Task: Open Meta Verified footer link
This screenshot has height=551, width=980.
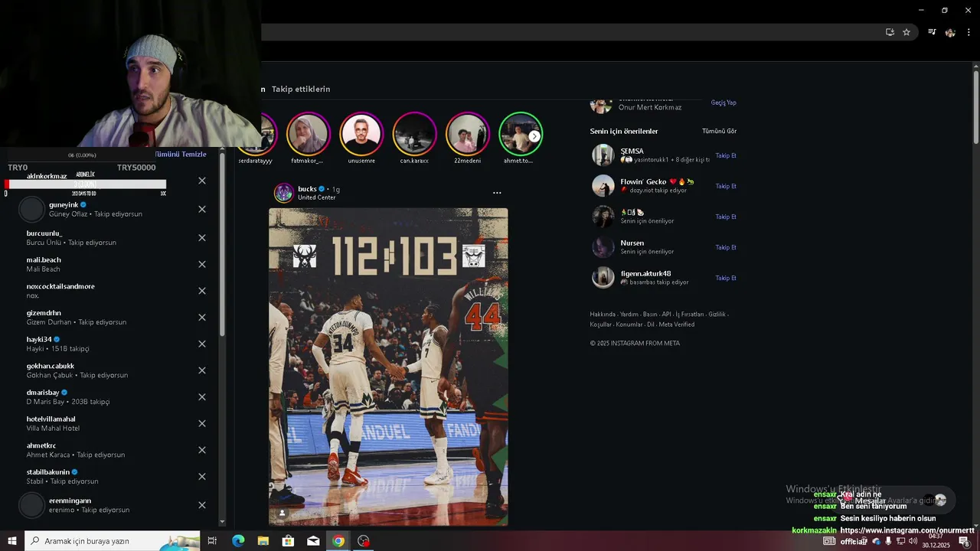Action: click(x=677, y=324)
